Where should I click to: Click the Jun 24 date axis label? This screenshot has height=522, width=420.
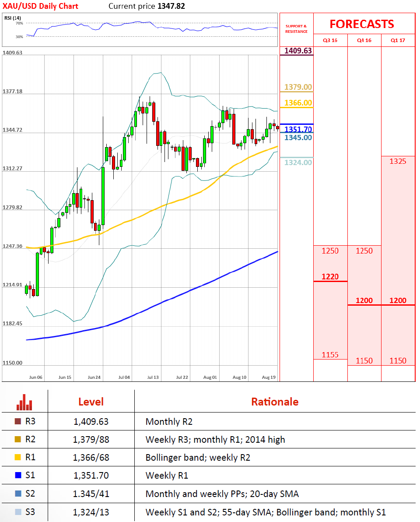pos(94,377)
